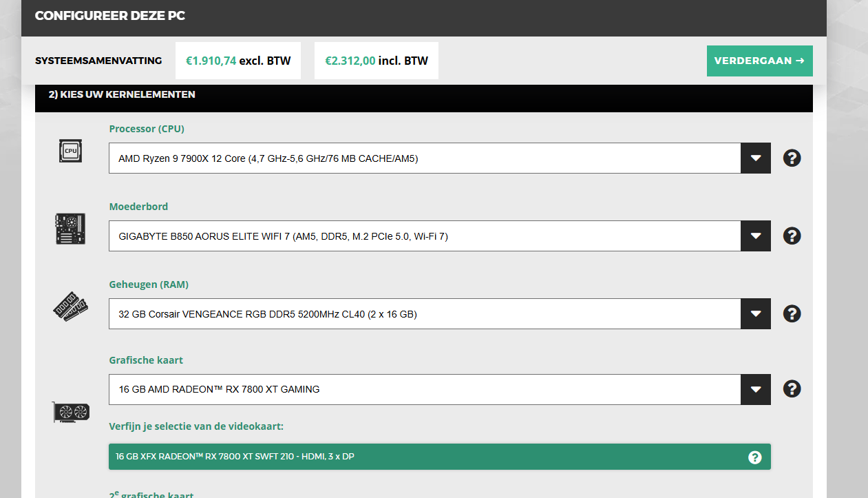Expand the Moederbord dropdown arrow
This screenshot has width=868, height=498.
756,236
